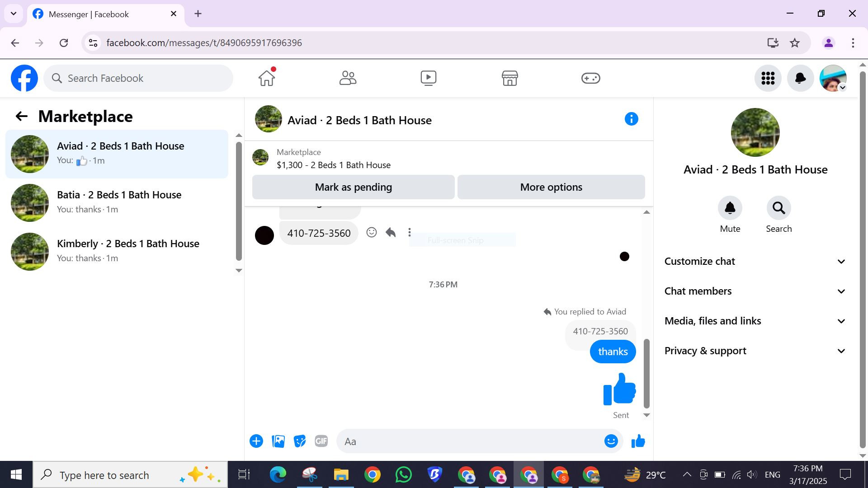Show hidden system tray icons
868x488 pixels.
click(x=687, y=475)
